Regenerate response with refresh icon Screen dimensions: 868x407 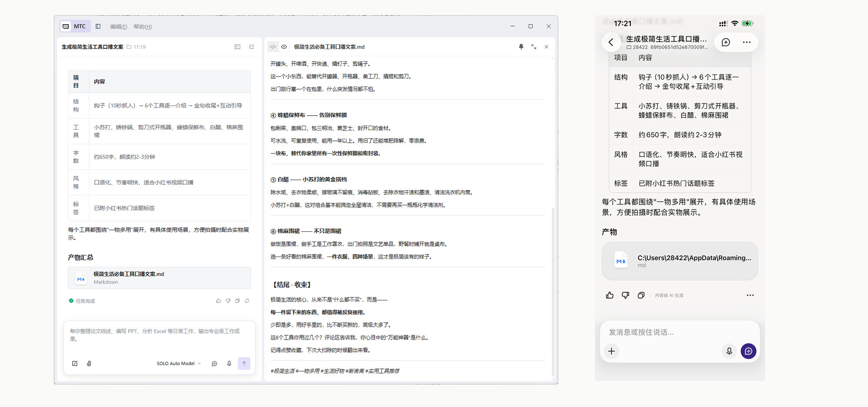[247, 301]
